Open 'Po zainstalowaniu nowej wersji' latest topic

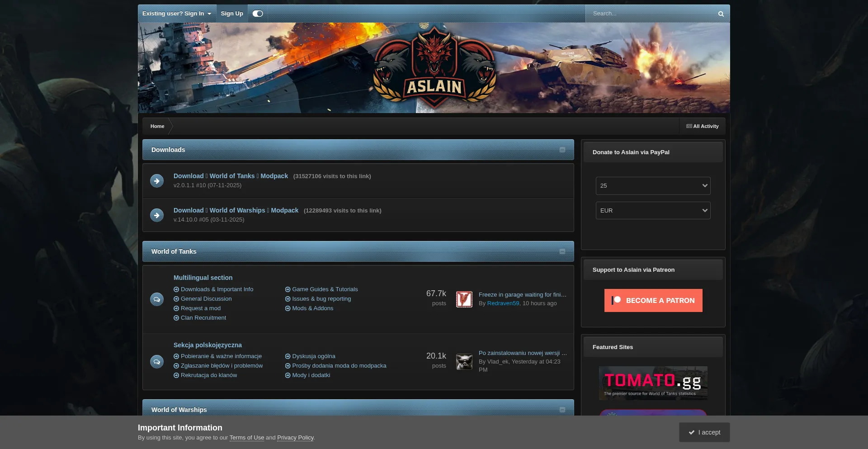(523, 353)
